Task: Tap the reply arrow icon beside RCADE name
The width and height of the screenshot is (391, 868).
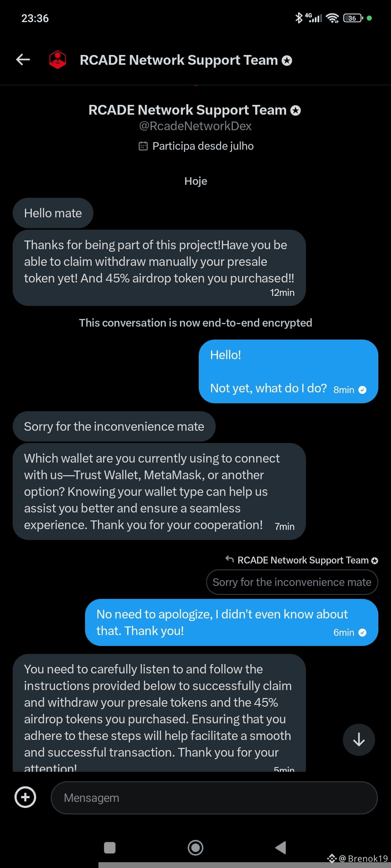Action: click(x=230, y=559)
